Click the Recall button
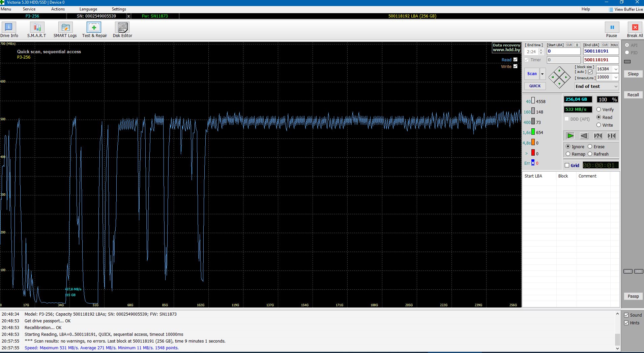The width and height of the screenshot is (644, 353). (x=633, y=95)
